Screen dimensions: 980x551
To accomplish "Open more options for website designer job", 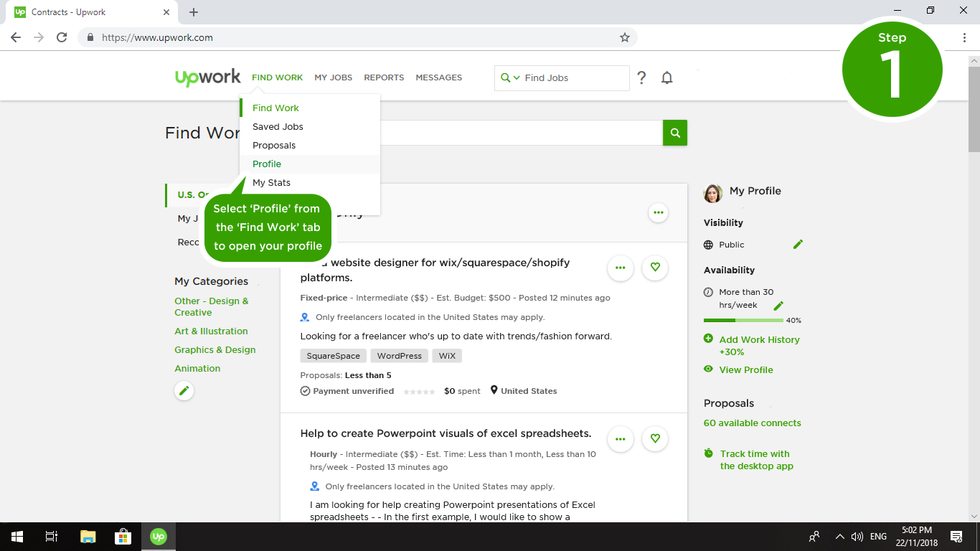I will pyautogui.click(x=621, y=268).
